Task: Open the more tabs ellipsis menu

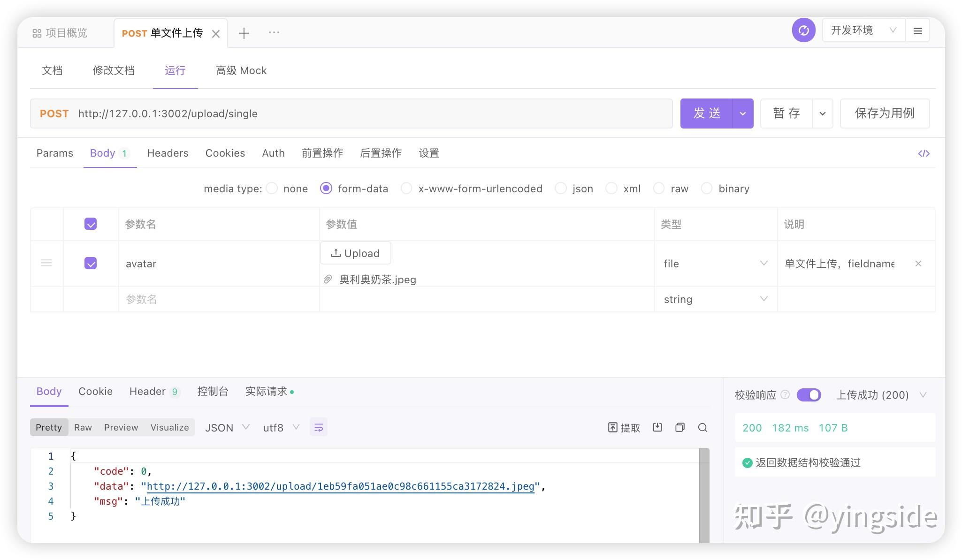Action: [x=274, y=32]
